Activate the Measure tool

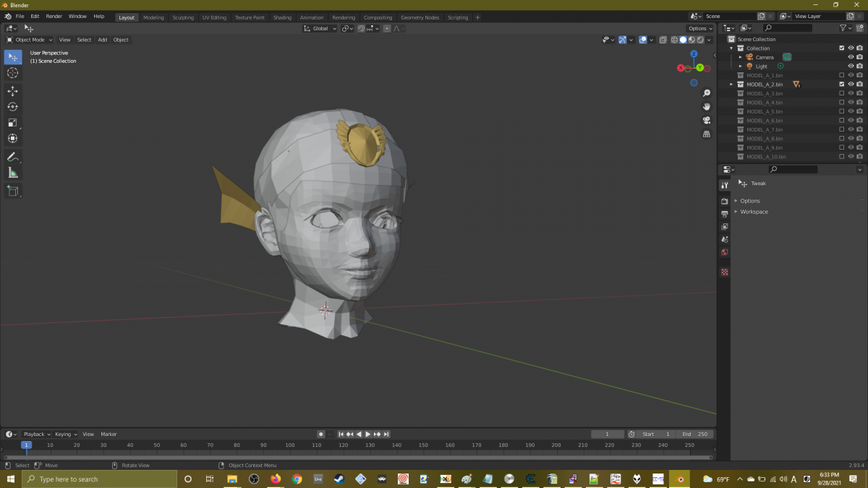pyautogui.click(x=13, y=173)
